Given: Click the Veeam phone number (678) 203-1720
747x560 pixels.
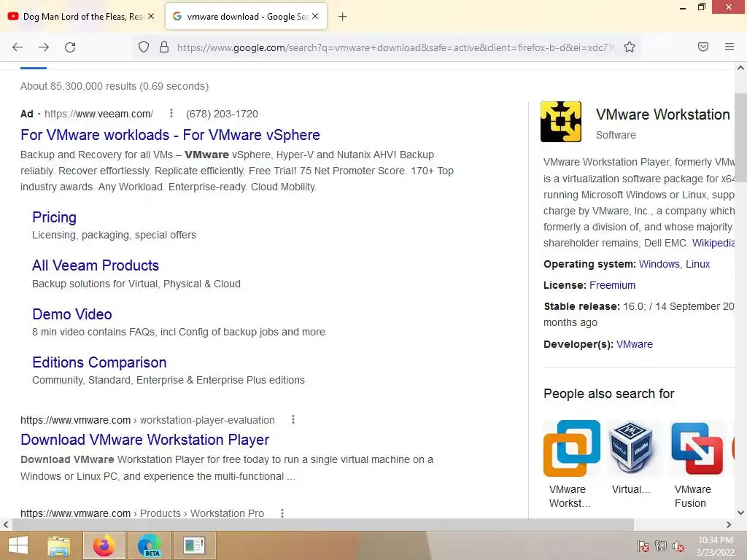Looking at the screenshot, I should tap(222, 114).
